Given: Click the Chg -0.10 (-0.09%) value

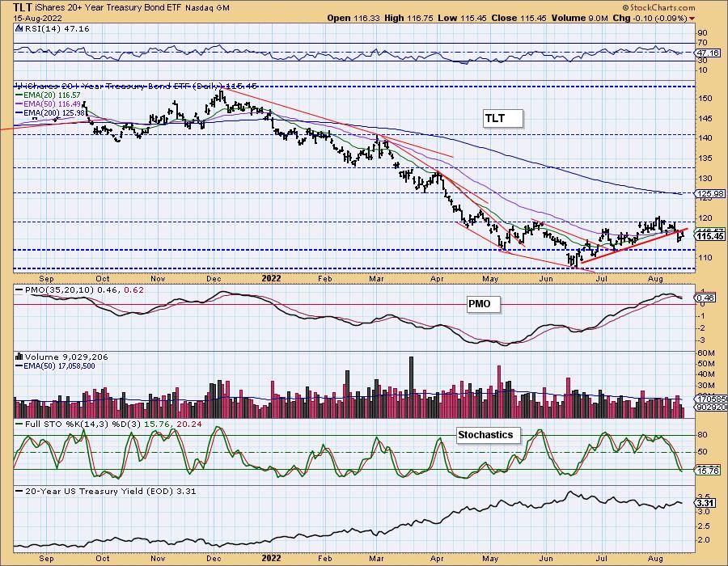Looking at the screenshot, I should 650,18.
